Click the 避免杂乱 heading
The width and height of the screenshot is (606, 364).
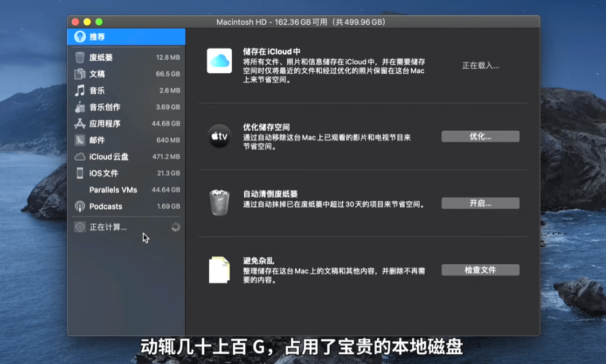(258, 261)
